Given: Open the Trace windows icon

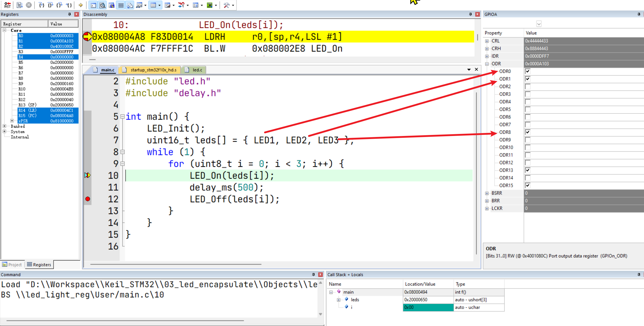Looking at the screenshot, I should tap(195, 5).
